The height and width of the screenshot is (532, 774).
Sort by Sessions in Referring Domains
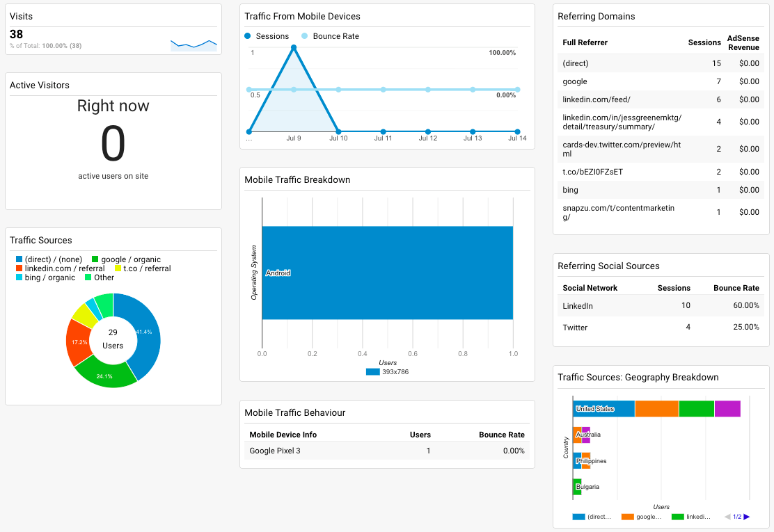[704, 42]
